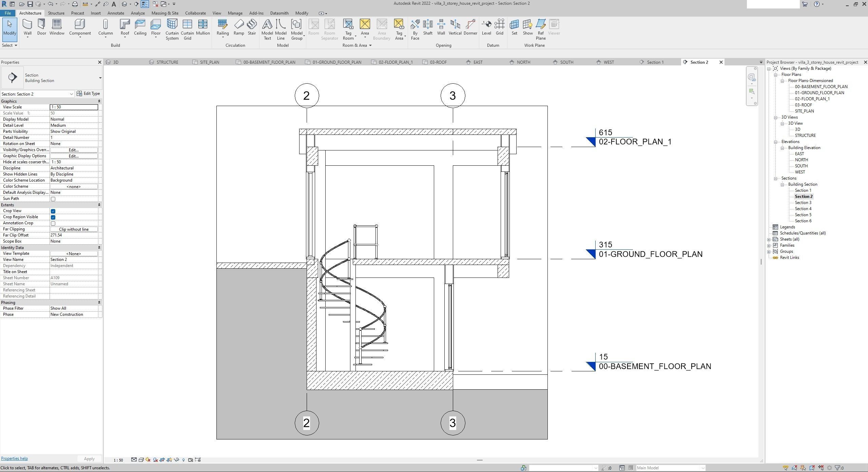Switch to the 01-GROUND_FLOOR_PLAN view tab

pos(336,62)
